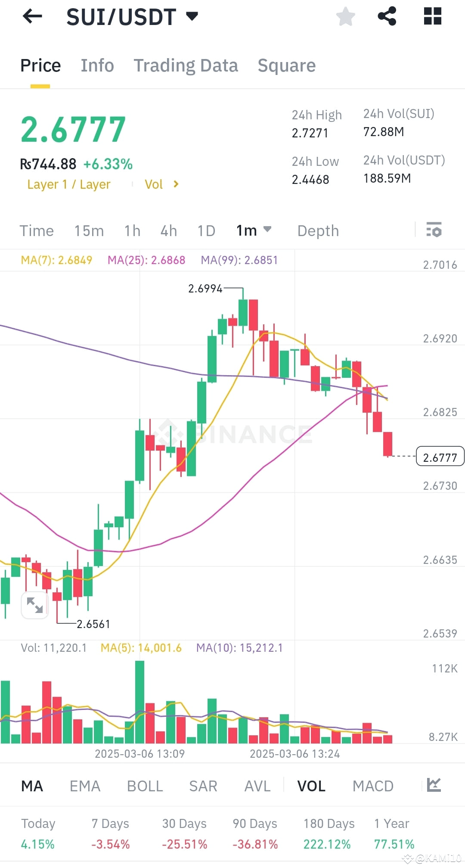Open the Info tab
The width and height of the screenshot is (465, 868).
[x=97, y=65]
